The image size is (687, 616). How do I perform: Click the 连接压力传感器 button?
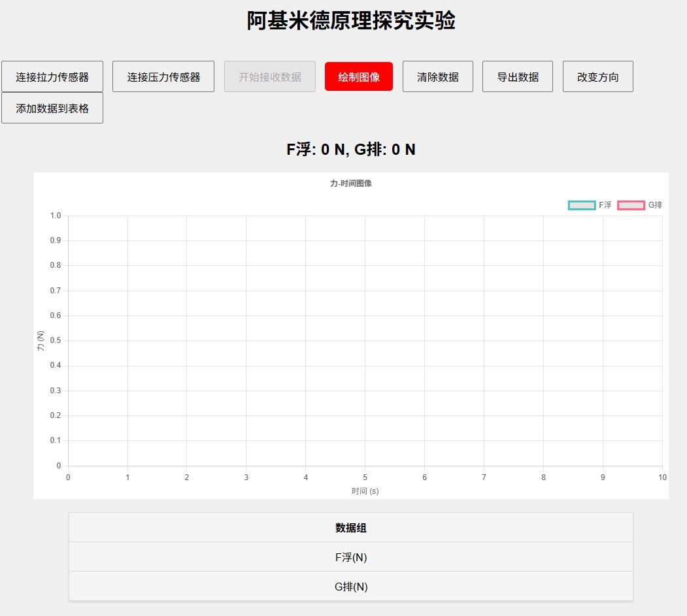pyautogui.click(x=163, y=76)
